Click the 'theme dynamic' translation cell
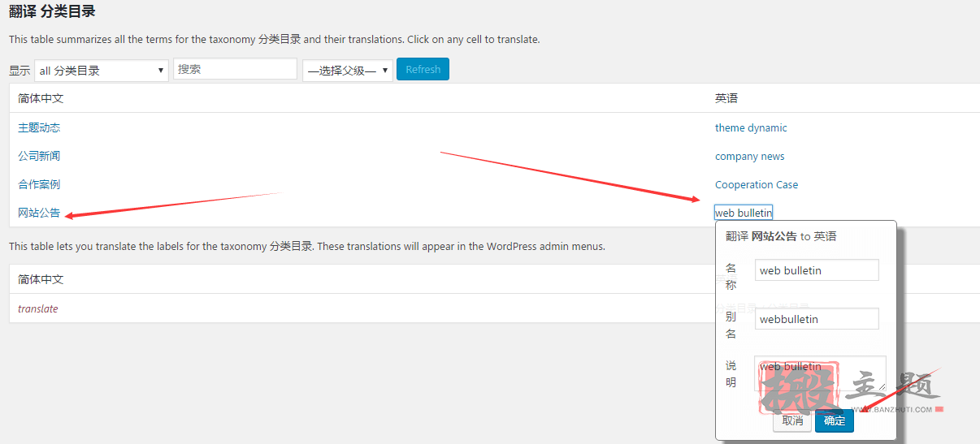 click(751, 127)
